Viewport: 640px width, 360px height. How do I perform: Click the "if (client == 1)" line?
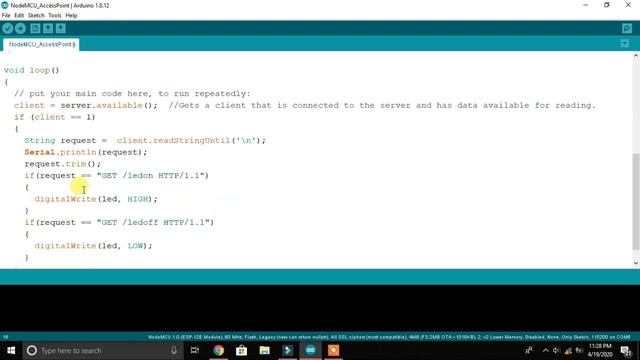[x=55, y=117]
